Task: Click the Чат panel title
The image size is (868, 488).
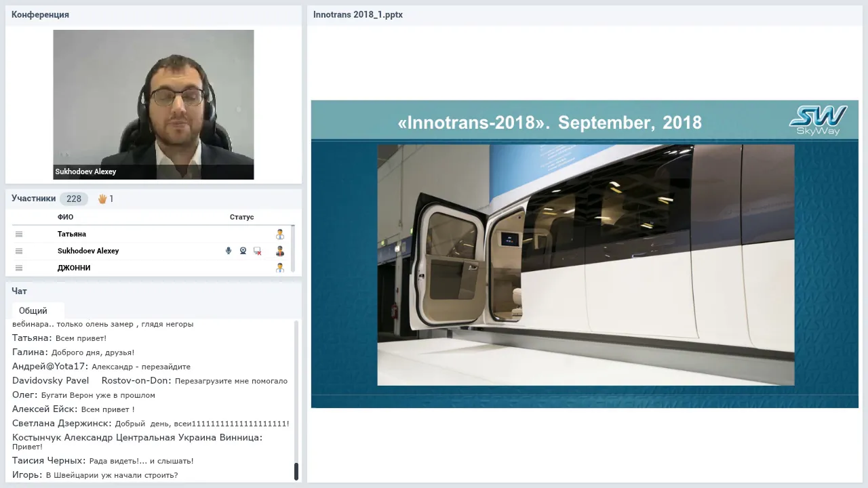Action: pyautogui.click(x=19, y=291)
